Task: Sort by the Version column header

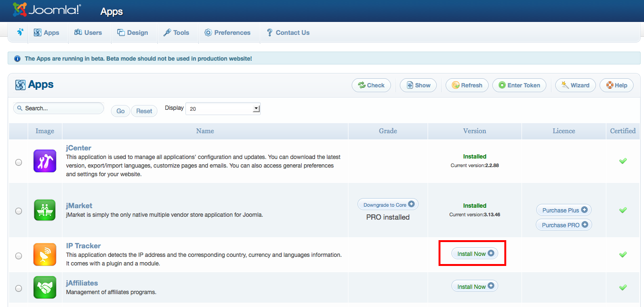Action: tap(475, 131)
